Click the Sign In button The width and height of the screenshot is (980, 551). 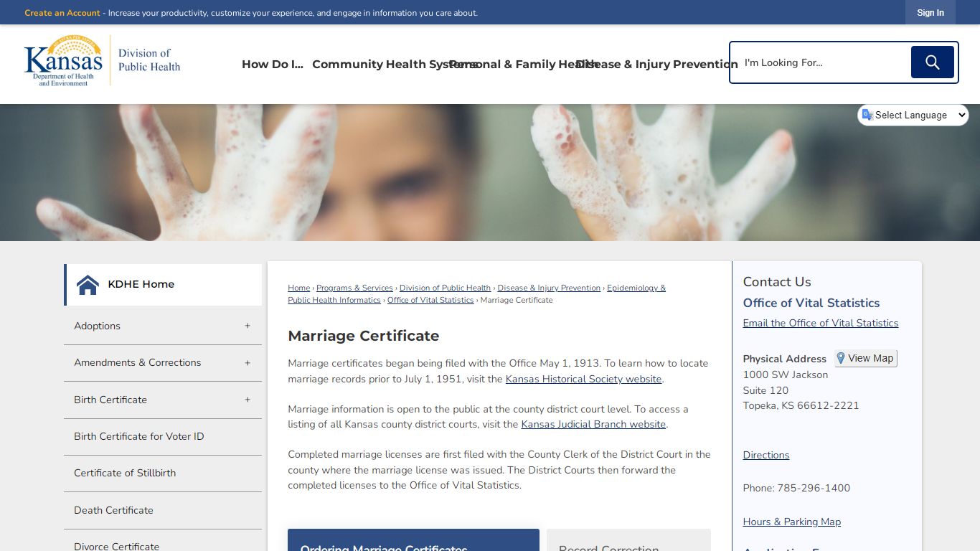(930, 12)
